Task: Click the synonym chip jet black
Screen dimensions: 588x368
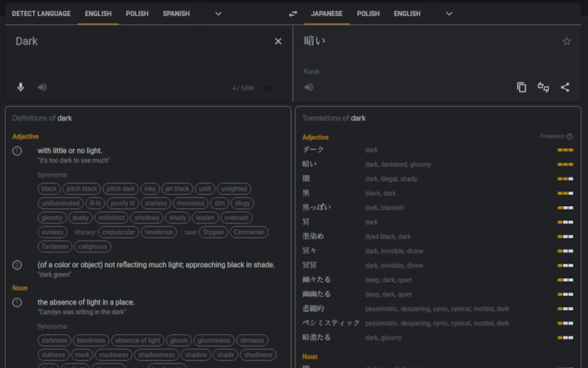Action: point(177,189)
